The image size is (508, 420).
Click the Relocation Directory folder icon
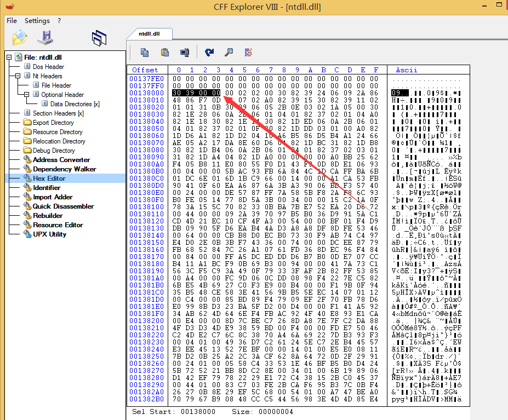[x=27, y=141]
